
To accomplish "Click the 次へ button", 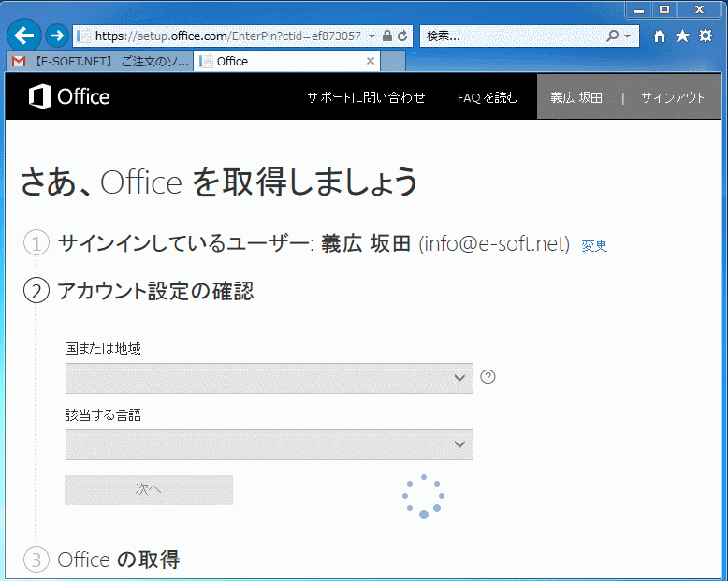I will [149, 489].
